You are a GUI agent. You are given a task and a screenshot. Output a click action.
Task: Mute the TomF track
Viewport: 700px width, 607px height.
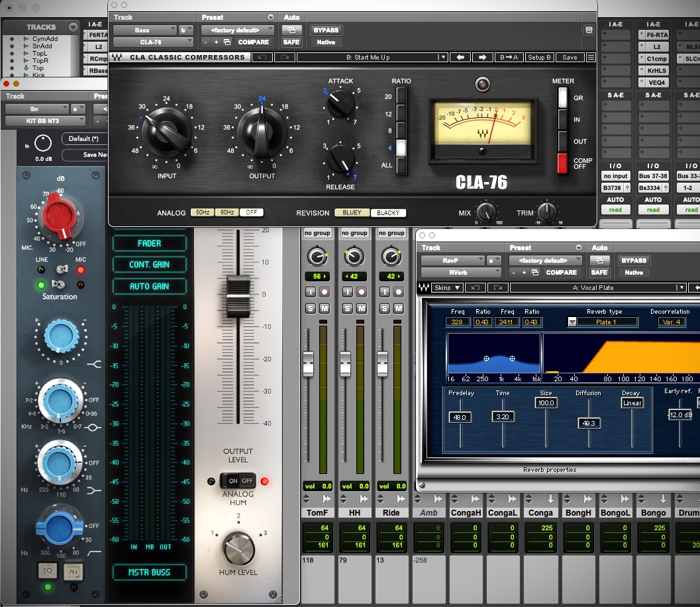pos(324,308)
